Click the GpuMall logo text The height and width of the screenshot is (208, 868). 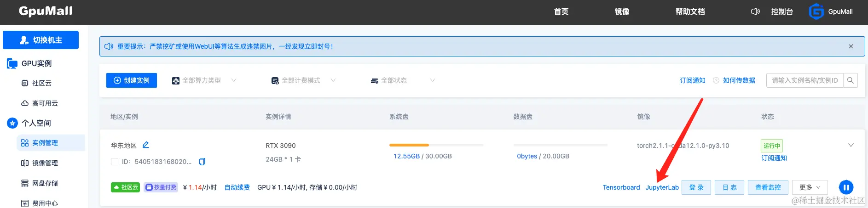click(x=46, y=11)
